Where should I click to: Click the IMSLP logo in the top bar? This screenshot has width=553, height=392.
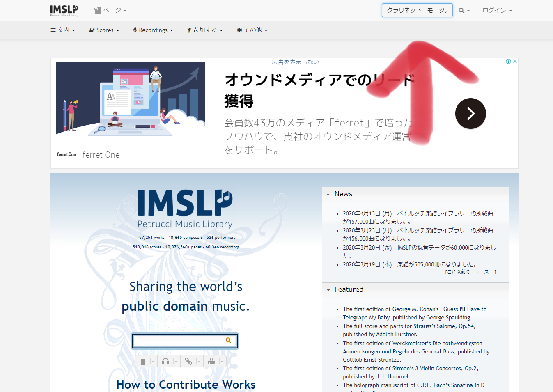64,10
